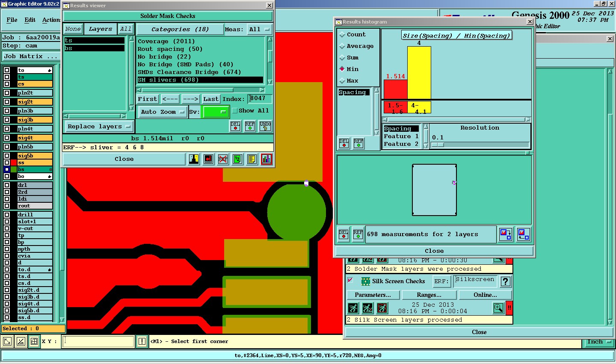This screenshot has width=616, height=364.
Task: Click the UNDO icon in Results viewer
Action: point(265,126)
